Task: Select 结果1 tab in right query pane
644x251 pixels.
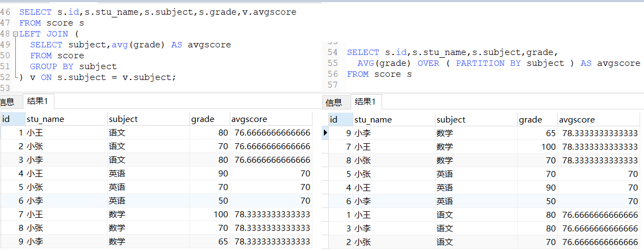Action: click(x=366, y=101)
